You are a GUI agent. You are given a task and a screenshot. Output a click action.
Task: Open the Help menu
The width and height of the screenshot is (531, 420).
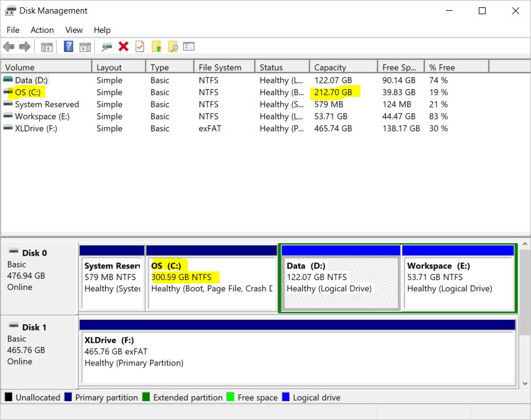102,30
